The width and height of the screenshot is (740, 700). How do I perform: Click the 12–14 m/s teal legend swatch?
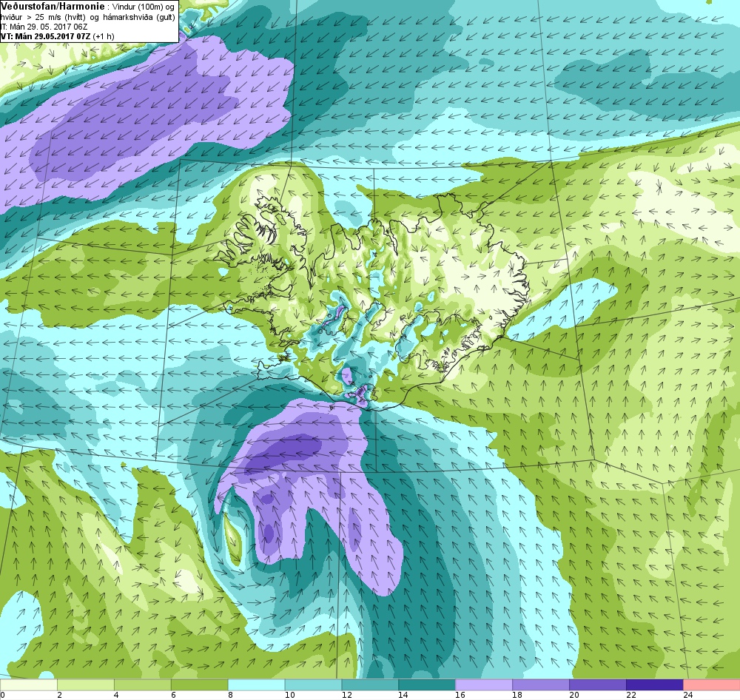click(x=370, y=684)
